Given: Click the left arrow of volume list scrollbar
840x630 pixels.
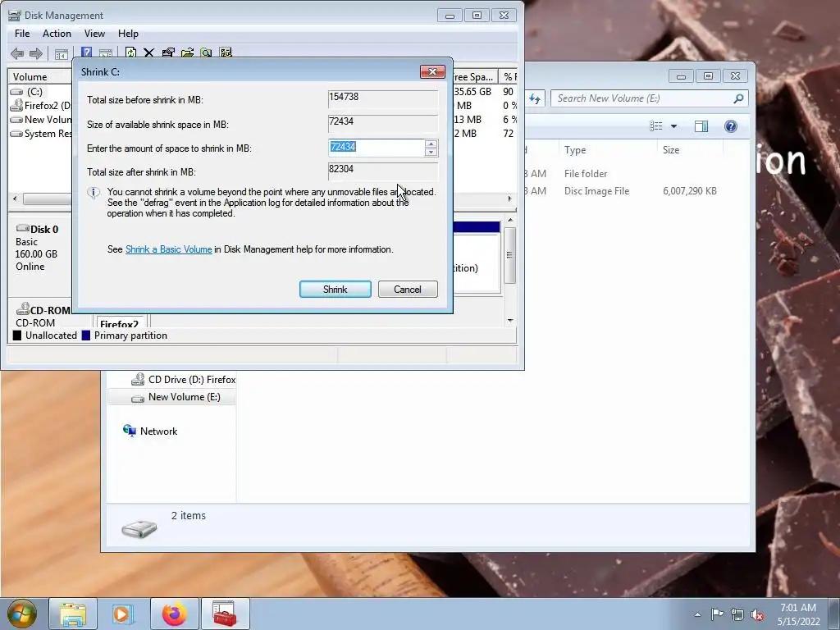Looking at the screenshot, I should pyautogui.click(x=15, y=199).
